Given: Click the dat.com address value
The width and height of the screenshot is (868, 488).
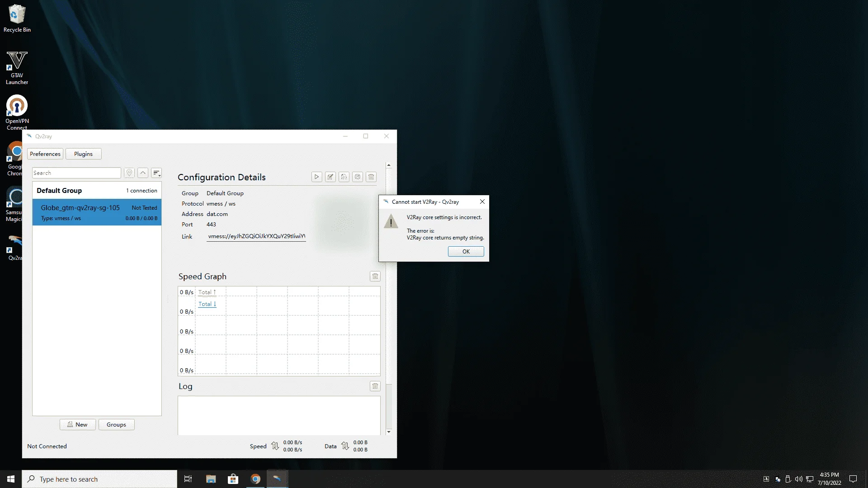Looking at the screenshot, I should point(217,214).
